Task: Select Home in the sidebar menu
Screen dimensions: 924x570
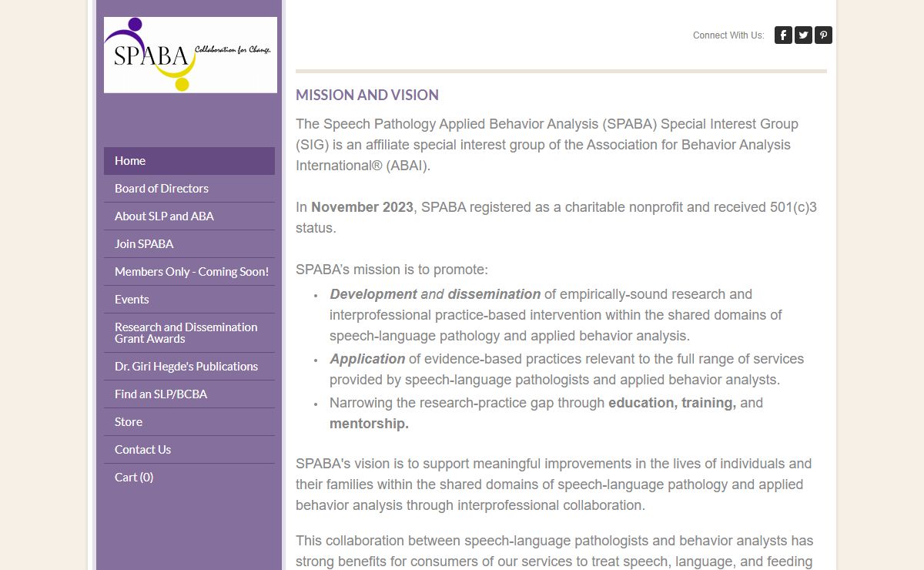Action: [x=189, y=161]
